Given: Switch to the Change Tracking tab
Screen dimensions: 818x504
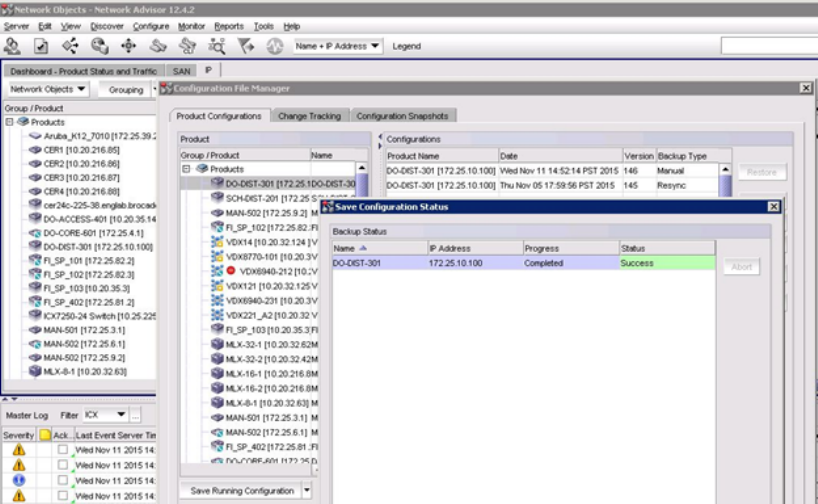Looking at the screenshot, I should tap(309, 116).
